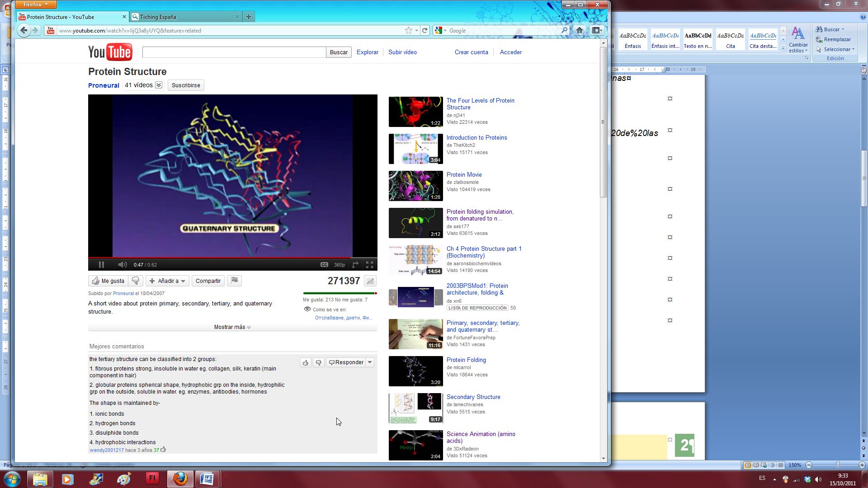Switch to Word via taskbar icon
The width and height of the screenshot is (868, 488).
(207, 479)
